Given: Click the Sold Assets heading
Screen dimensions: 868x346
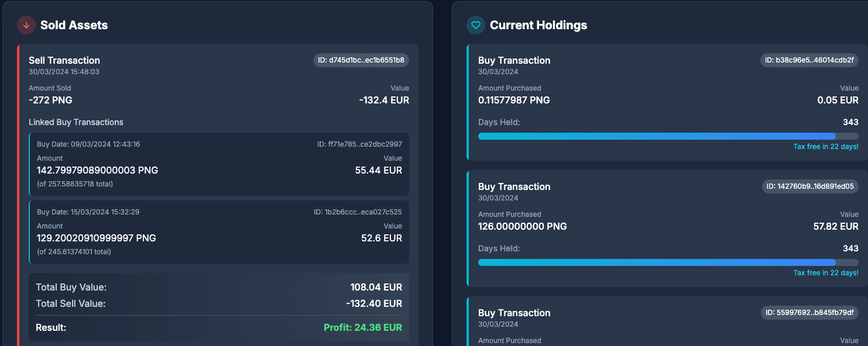Looking at the screenshot, I should coord(74,25).
